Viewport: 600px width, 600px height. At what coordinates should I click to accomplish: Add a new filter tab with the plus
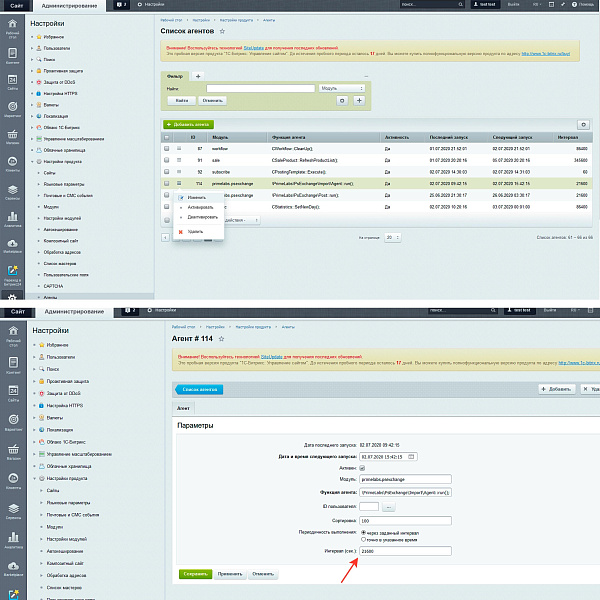197,76
